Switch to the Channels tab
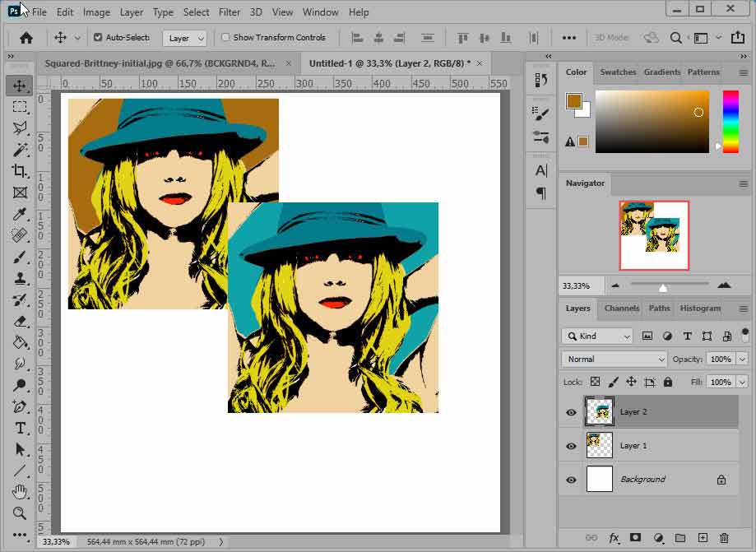The height and width of the screenshot is (552, 756). [x=621, y=308]
